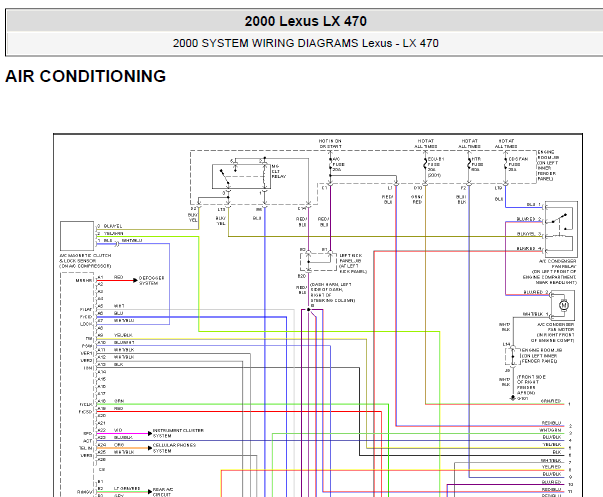
Task: Click the "LEFT KICK PANEL J/B" label
Action: tap(353, 264)
